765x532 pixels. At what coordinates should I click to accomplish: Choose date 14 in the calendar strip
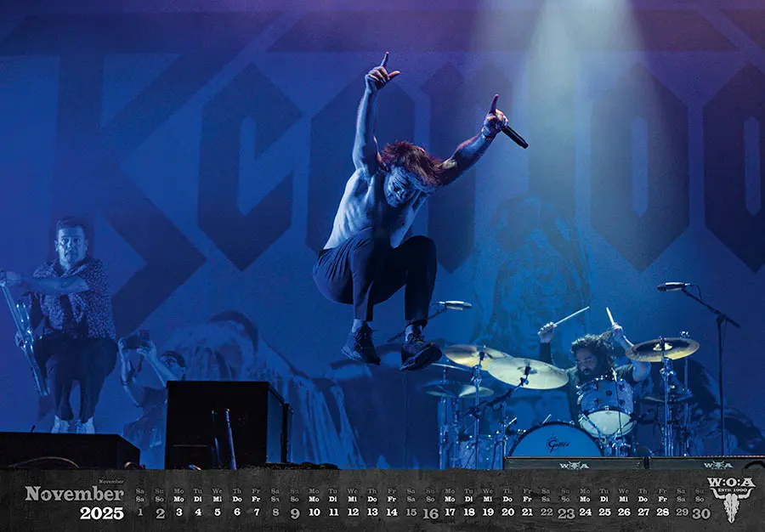(x=392, y=512)
